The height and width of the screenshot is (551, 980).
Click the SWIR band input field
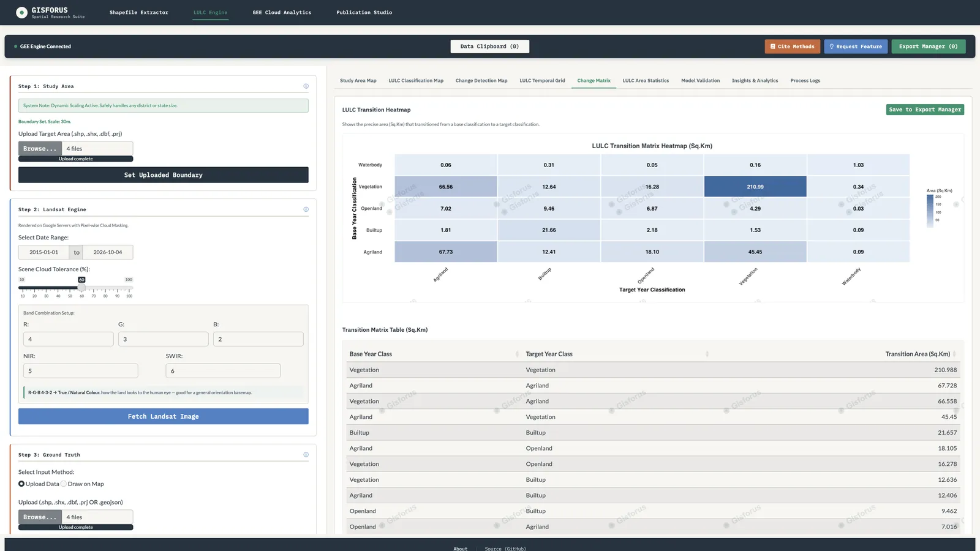tap(223, 371)
